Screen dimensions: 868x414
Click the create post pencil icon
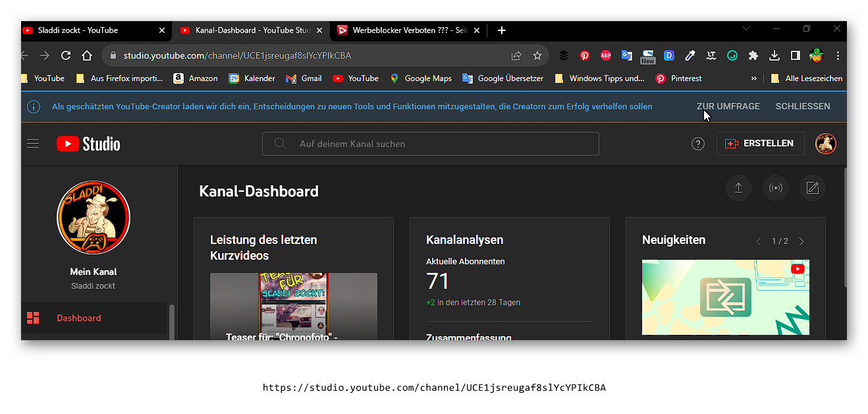pyautogui.click(x=812, y=189)
